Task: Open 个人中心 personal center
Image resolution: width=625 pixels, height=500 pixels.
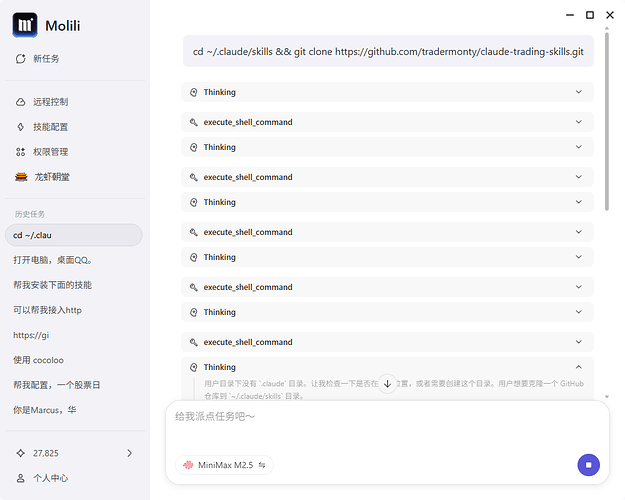Action: pyautogui.click(x=42, y=478)
